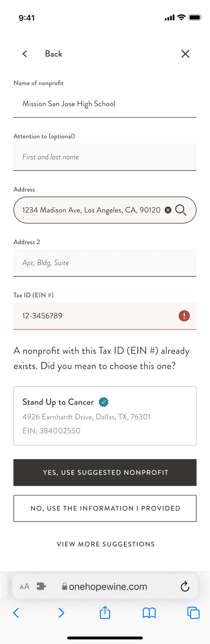The height and width of the screenshot is (644, 210).
Task: Choose No, Use the Information I Provided
Action: pos(105,509)
